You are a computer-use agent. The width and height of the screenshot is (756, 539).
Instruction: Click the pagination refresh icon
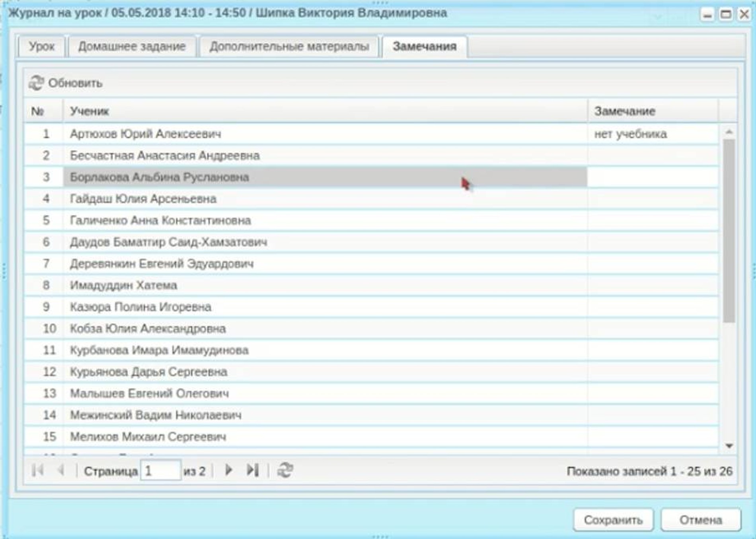point(285,470)
